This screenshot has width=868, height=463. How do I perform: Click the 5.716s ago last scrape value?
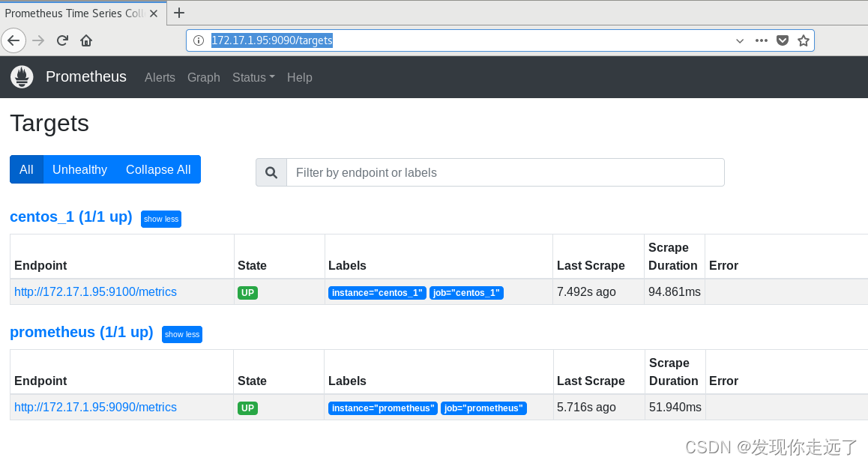pos(586,407)
